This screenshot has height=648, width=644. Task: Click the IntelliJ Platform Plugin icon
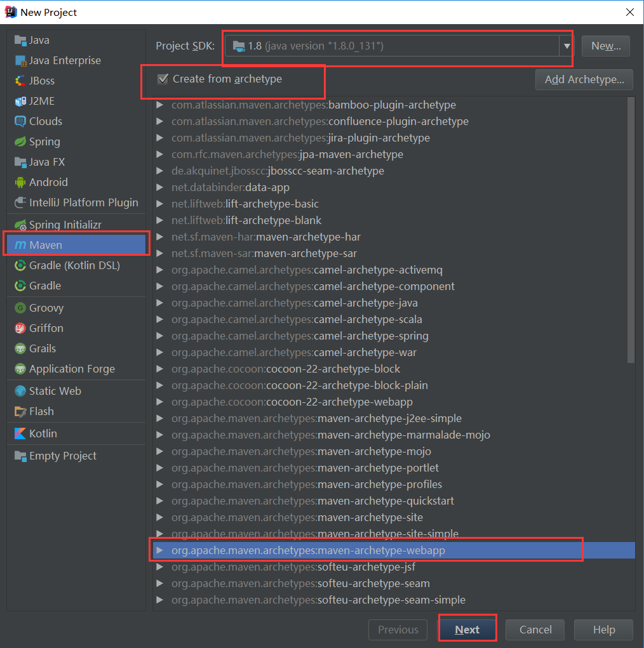coord(20,202)
